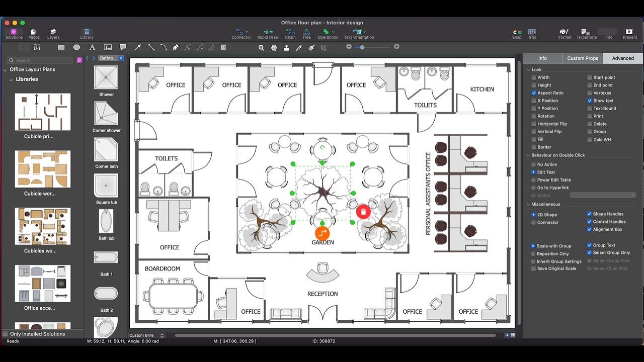Check the Rotation lock checkbox

[x=534, y=116]
